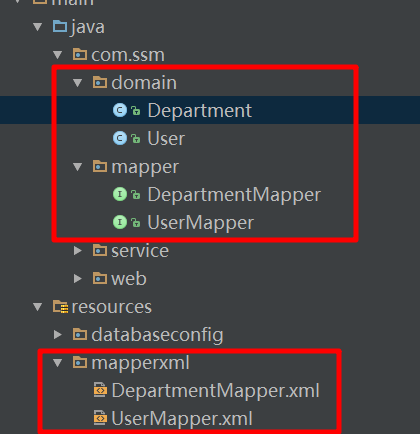420x434 pixels.
Task: Click the UserMapper.xml file icon
Action: click(100, 418)
